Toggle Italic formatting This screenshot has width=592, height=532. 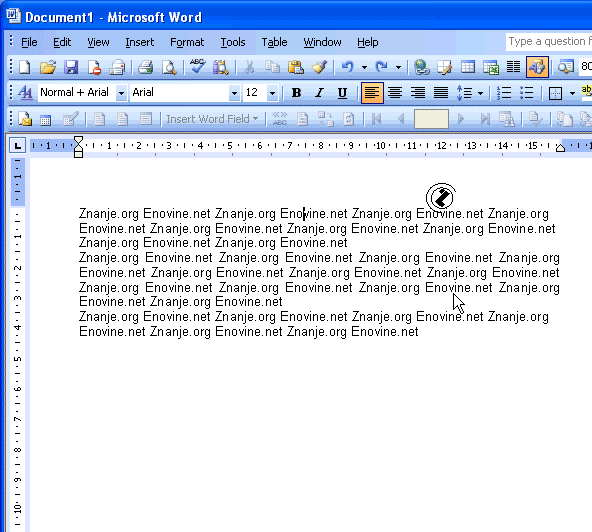point(319,93)
